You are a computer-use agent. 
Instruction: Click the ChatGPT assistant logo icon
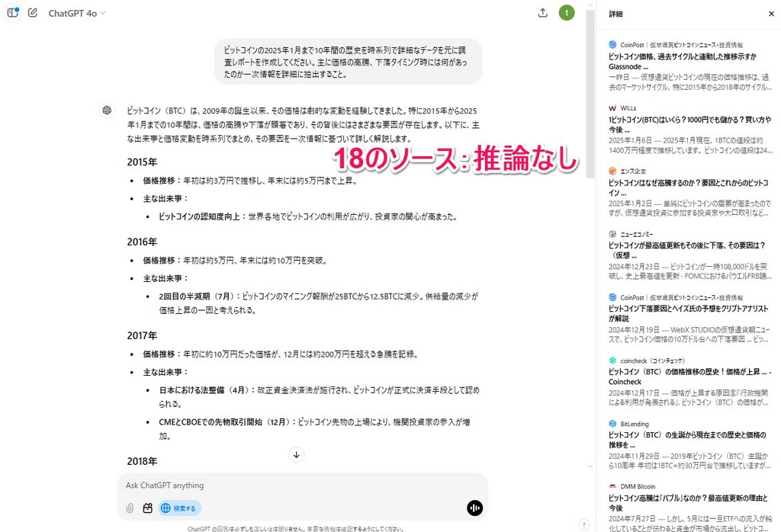coord(107,111)
